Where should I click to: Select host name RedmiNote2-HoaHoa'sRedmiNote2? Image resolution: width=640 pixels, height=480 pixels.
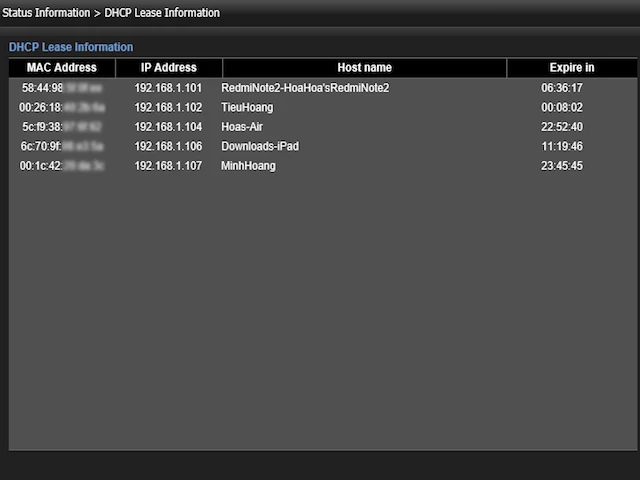(305, 88)
